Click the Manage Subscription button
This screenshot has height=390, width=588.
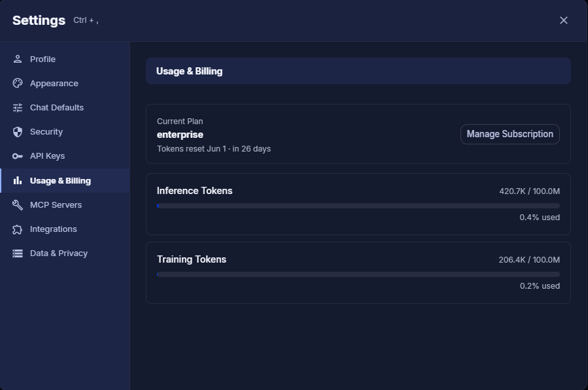click(x=510, y=134)
